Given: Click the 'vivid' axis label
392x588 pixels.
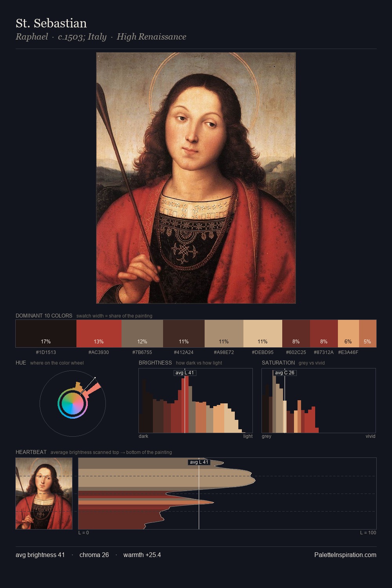Looking at the screenshot, I should (370, 436).
